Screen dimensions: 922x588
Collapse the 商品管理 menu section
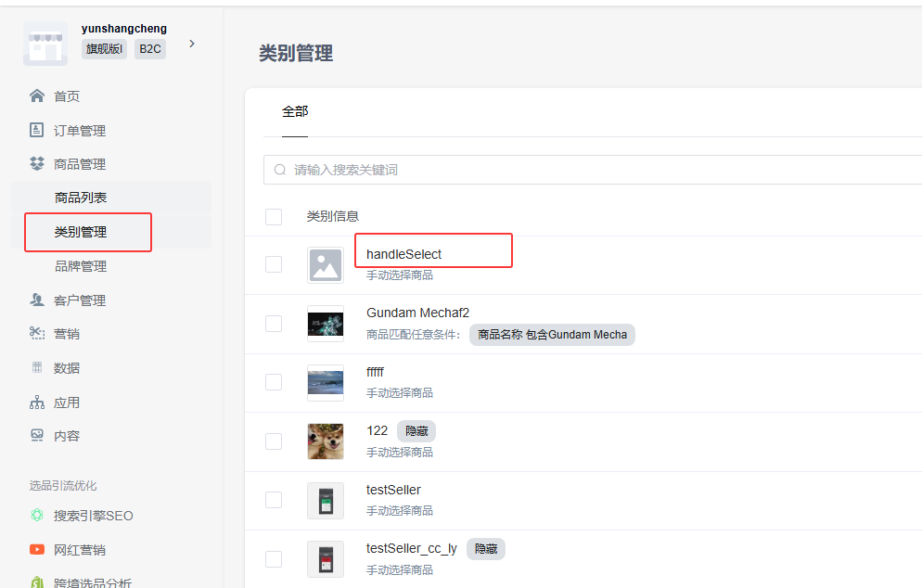click(80, 164)
